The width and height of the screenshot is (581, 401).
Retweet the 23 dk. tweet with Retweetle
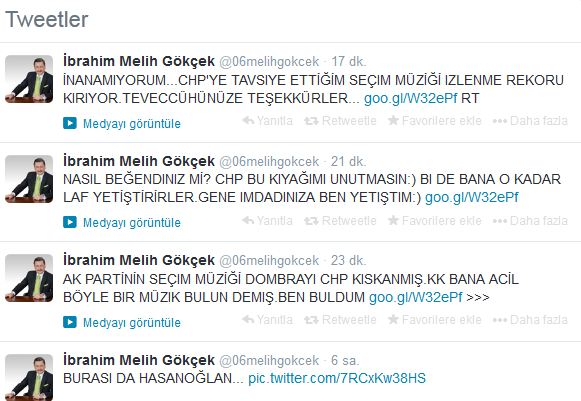coord(340,319)
